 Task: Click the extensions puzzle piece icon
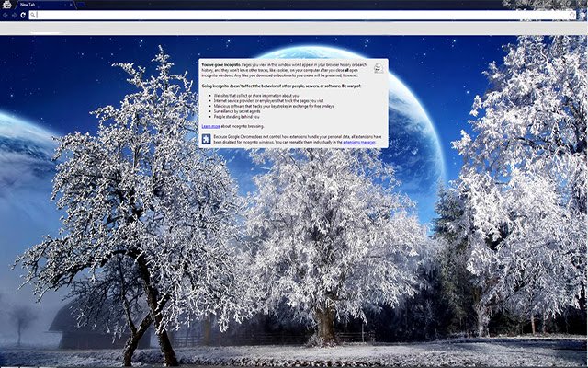[x=206, y=139]
